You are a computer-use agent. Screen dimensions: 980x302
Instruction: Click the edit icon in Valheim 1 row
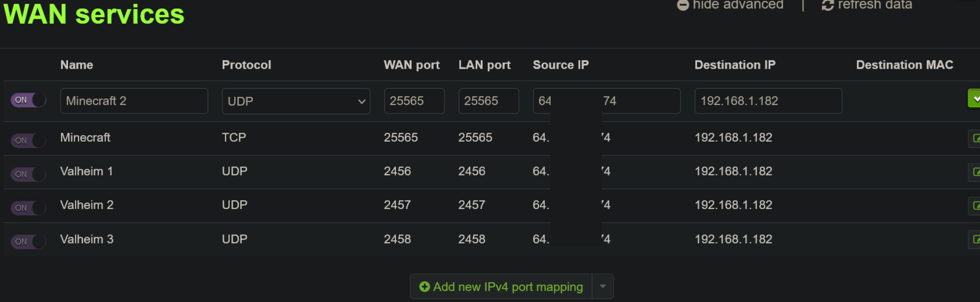[x=975, y=172]
